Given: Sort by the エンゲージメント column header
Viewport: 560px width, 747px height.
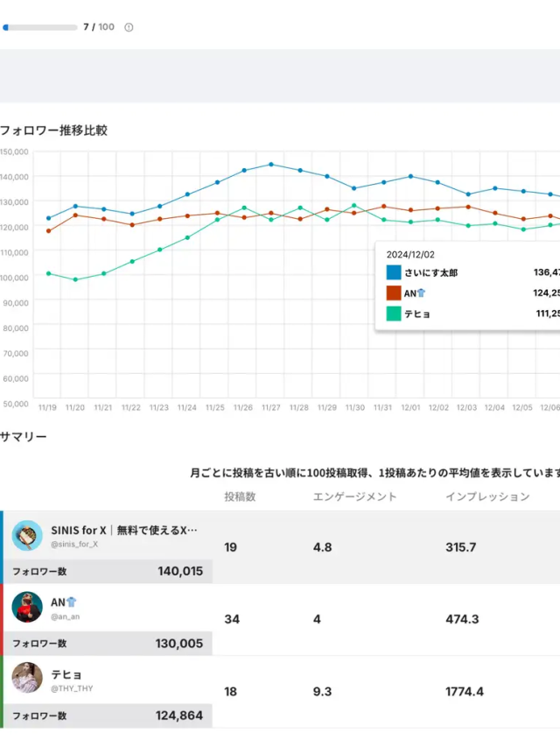Looking at the screenshot, I should pyautogui.click(x=354, y=497).
